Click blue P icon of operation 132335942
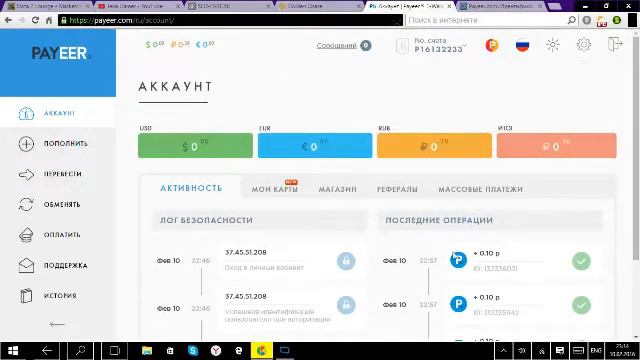Image resolution: width=640 pixels, height=360 pixels. [x=458, y=304]
